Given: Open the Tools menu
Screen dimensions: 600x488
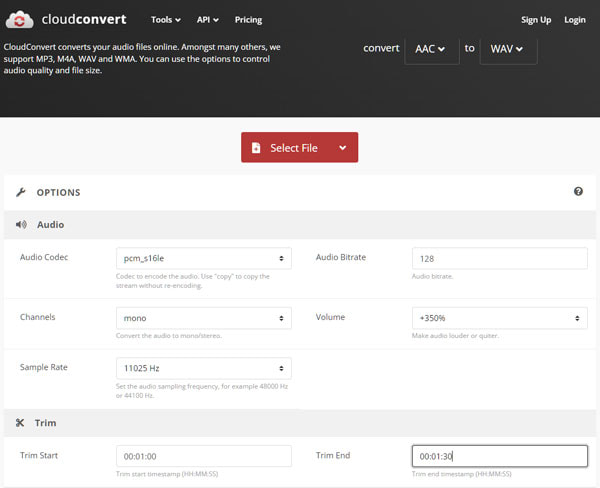Looking at the screenshot, I should click(165, 20).
